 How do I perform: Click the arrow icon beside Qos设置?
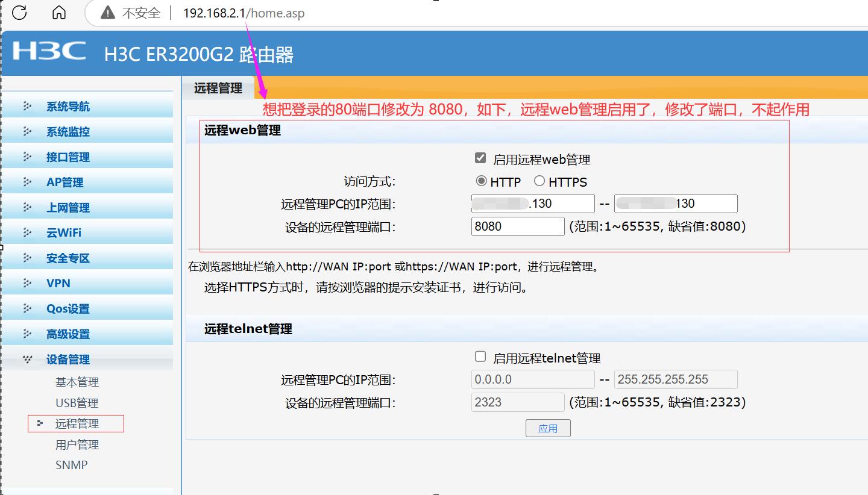[27, 308]
